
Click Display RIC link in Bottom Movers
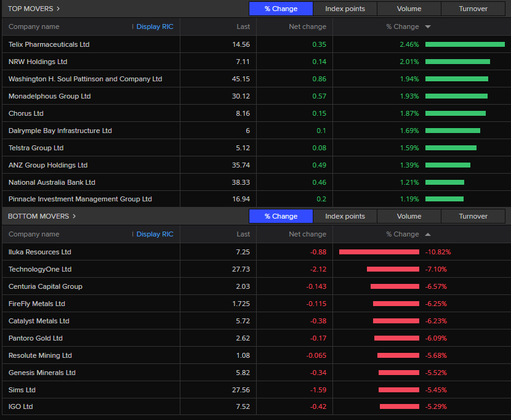point(155,234)
